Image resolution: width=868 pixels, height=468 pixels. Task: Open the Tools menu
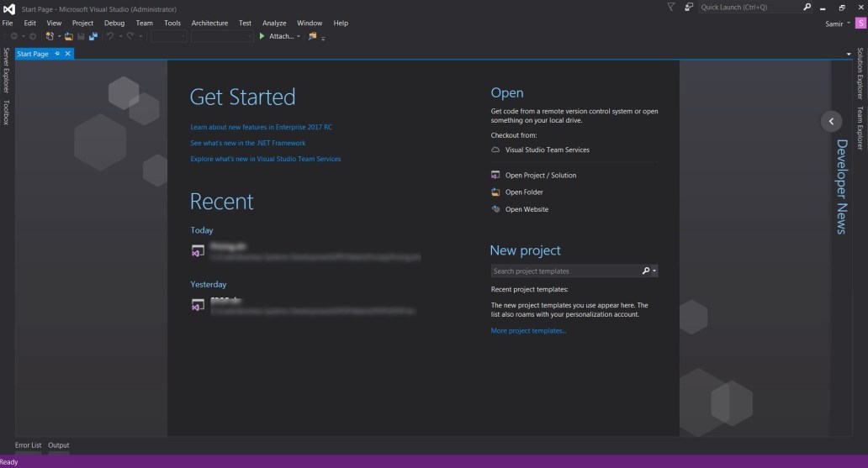[x=172, y=24]
